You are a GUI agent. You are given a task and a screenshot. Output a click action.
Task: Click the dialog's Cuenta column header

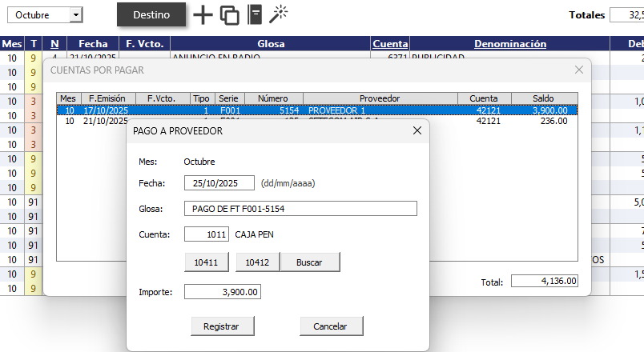(484, 98)
